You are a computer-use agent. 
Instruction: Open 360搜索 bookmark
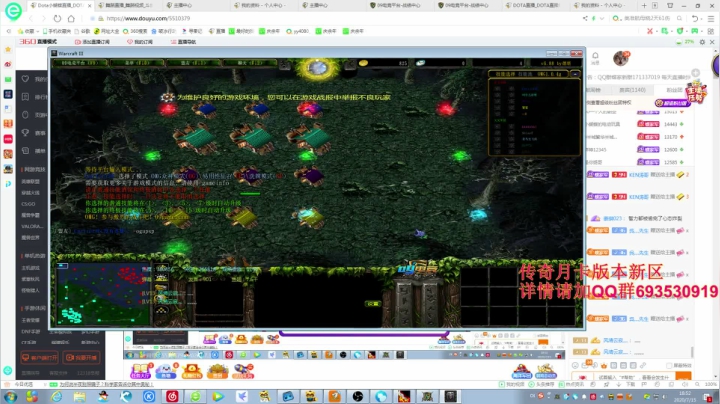[135, 31]
